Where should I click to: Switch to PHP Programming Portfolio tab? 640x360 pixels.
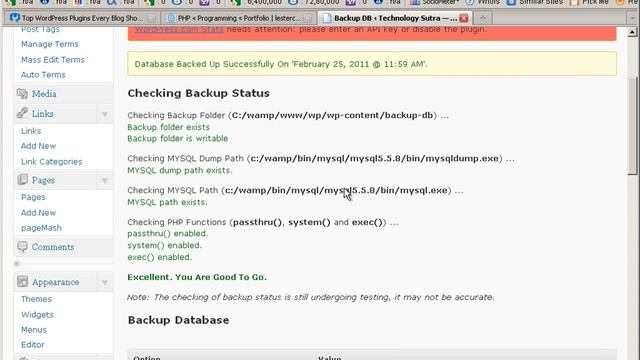[239, 18]
